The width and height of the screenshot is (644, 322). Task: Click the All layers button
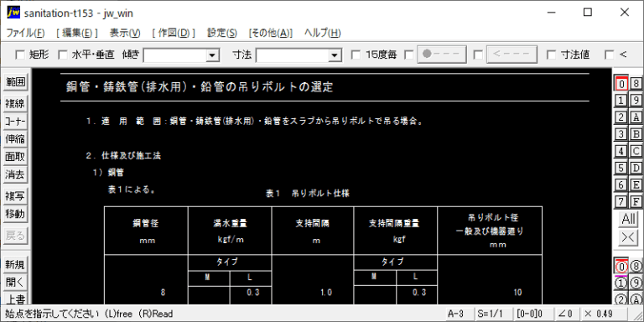pos(629,220)
